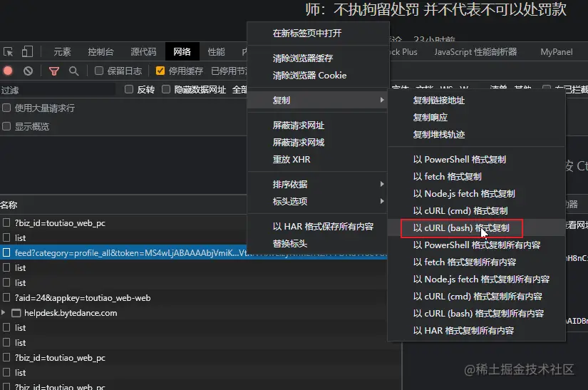
Task: Select 以 cURL (bash) 格式复制所有内容
Action: pos(476,314)
